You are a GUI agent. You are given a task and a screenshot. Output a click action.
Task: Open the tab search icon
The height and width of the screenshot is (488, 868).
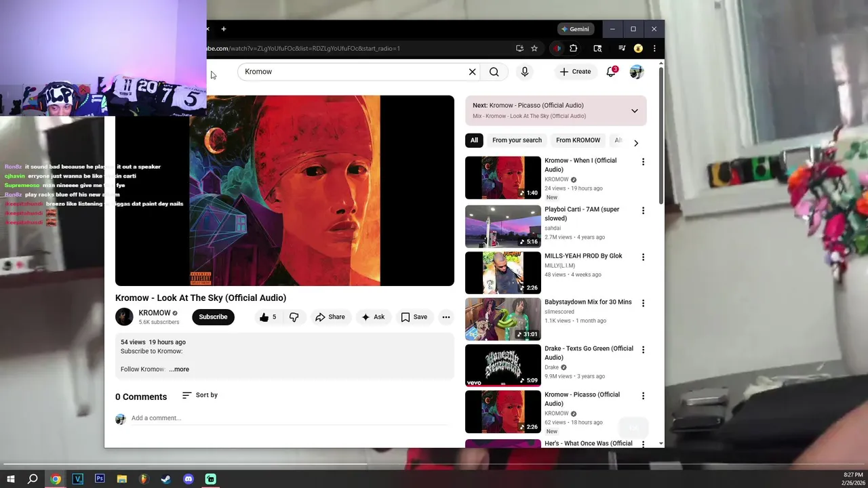click(597, 48)
